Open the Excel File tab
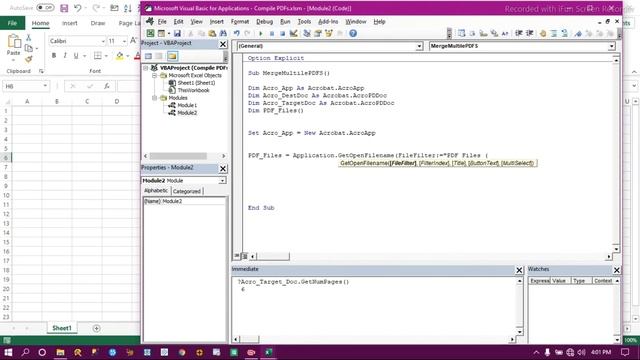 (12, 23)
